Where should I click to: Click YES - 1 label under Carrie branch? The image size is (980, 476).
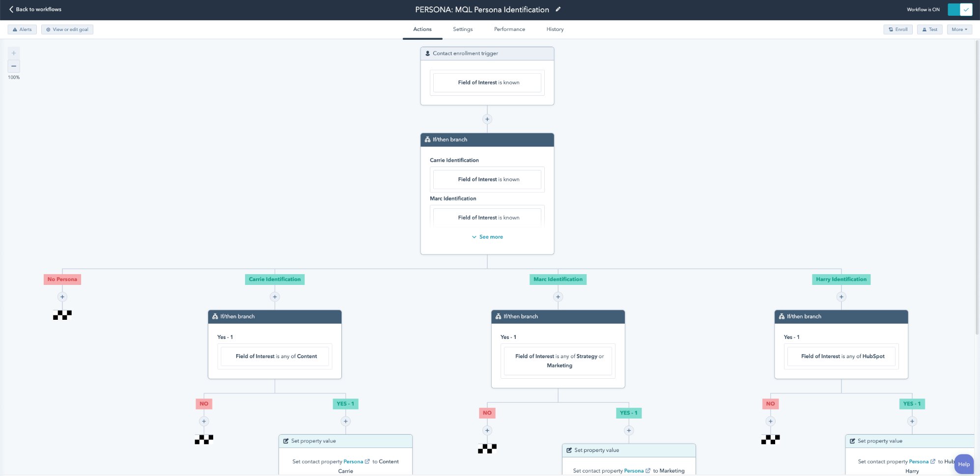tap(345, 404)
